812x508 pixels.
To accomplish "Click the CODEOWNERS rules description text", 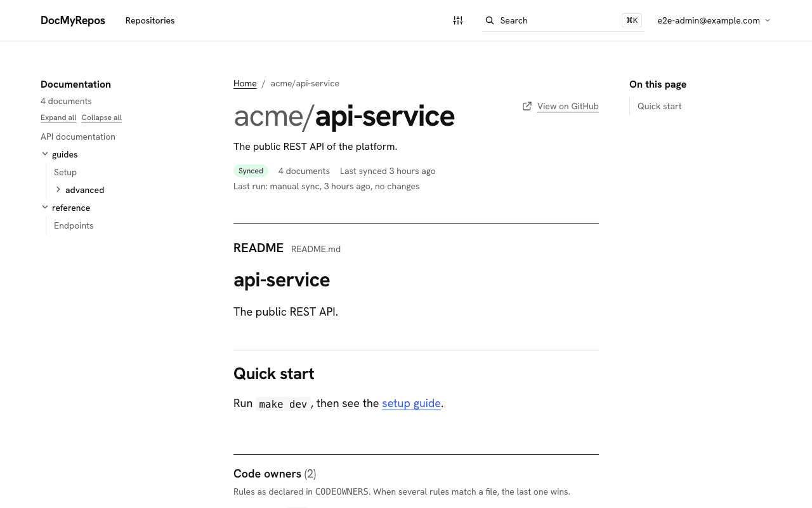I will [x=402, y=491].
